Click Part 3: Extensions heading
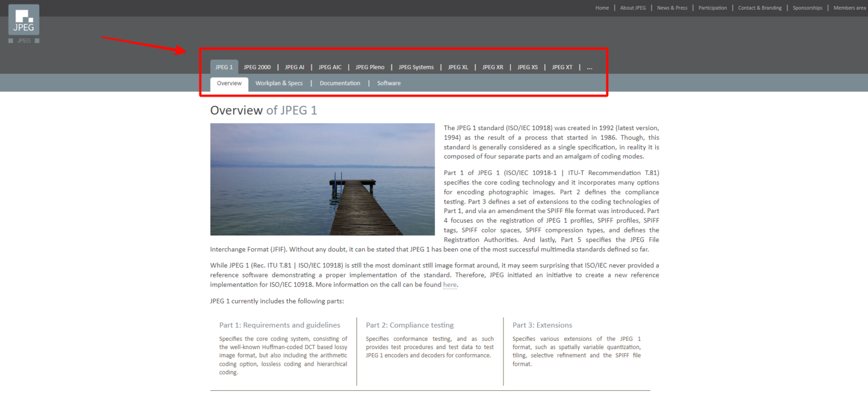868x394 pixels. 542,325
